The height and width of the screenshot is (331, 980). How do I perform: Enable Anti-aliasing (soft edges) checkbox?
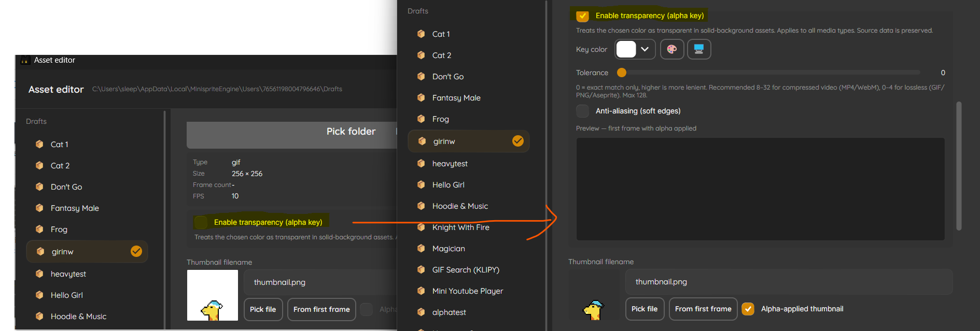point(583,111)
